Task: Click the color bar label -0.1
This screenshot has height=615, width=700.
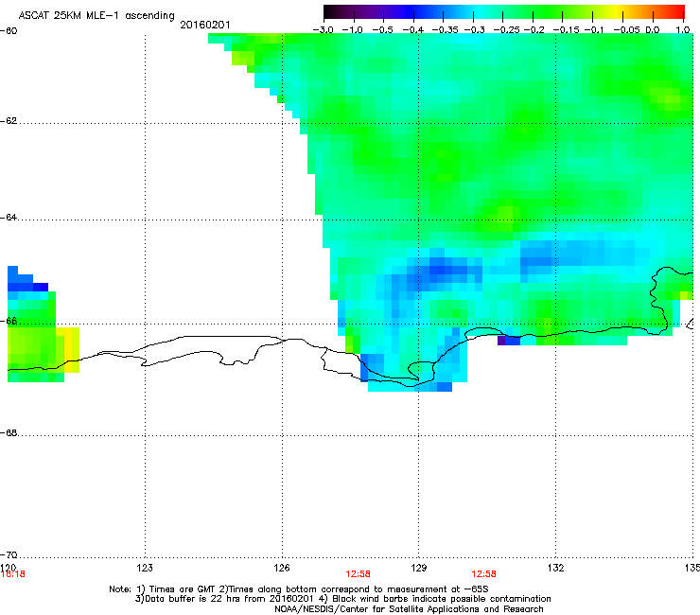Action: tap(594, 30)
